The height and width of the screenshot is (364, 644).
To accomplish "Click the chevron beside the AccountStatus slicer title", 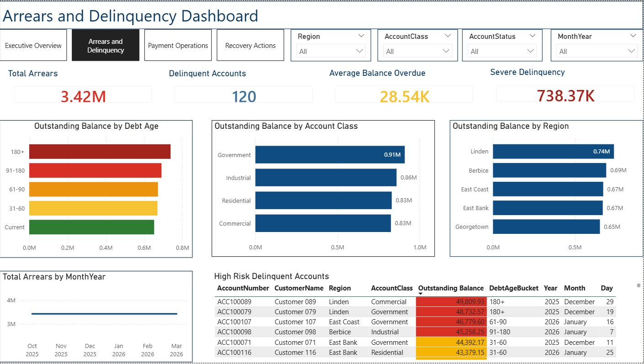I will 532,36.
